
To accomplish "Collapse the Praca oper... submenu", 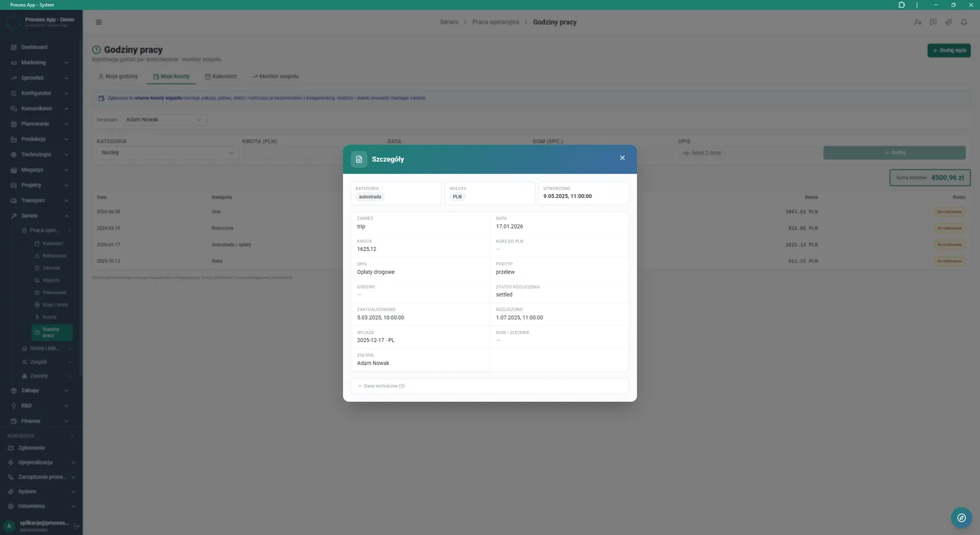I will point(46,230).
